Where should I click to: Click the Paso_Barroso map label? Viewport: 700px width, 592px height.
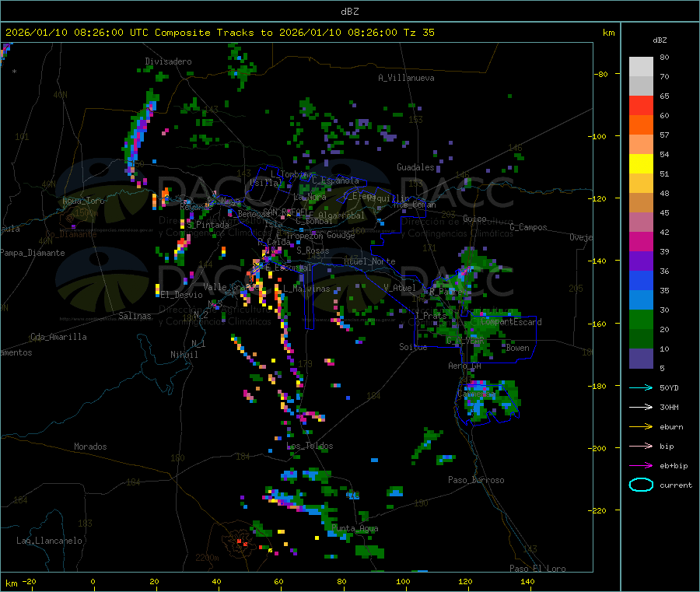pos(476,480)
